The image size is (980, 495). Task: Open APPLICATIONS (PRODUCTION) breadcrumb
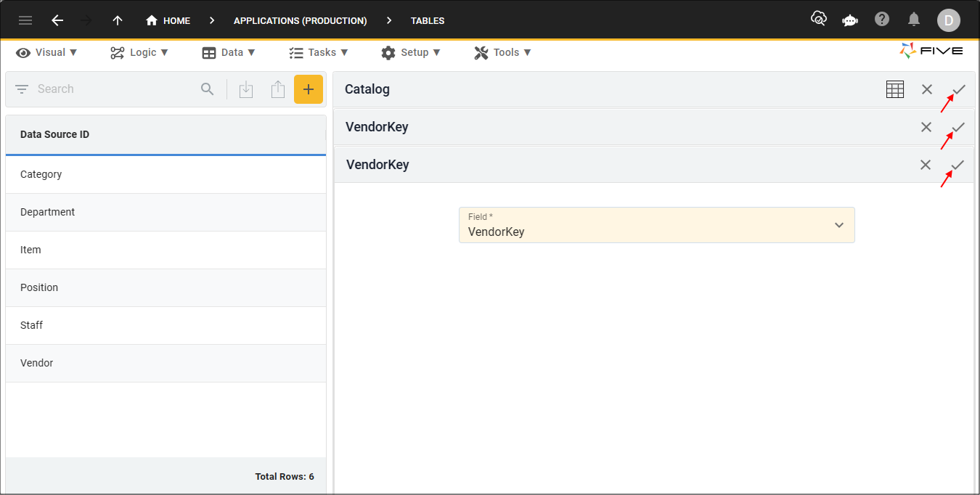pos(301,20)
